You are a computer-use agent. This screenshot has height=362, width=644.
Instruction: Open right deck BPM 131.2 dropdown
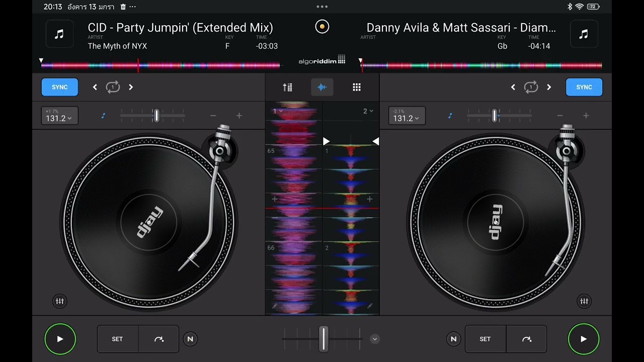[407, 116]
